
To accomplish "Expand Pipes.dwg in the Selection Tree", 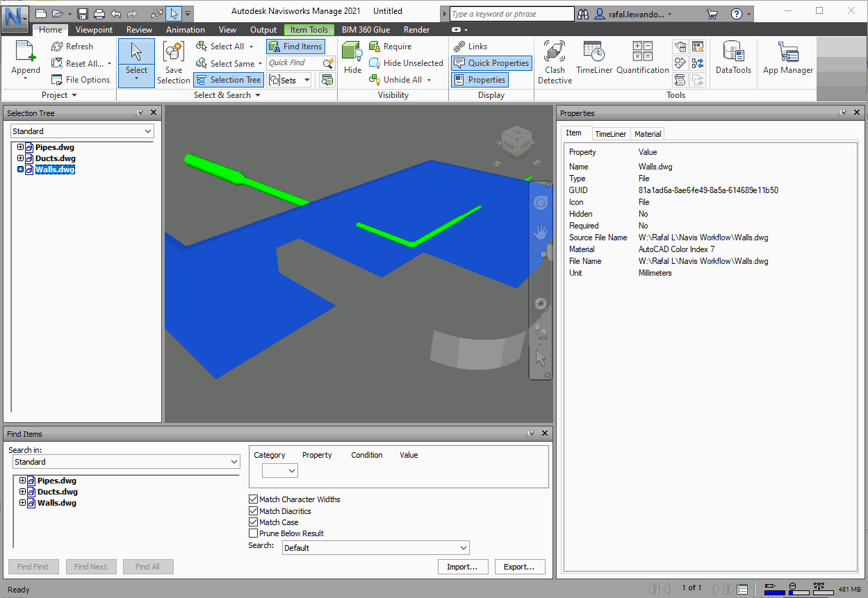I will pos(22,147).
